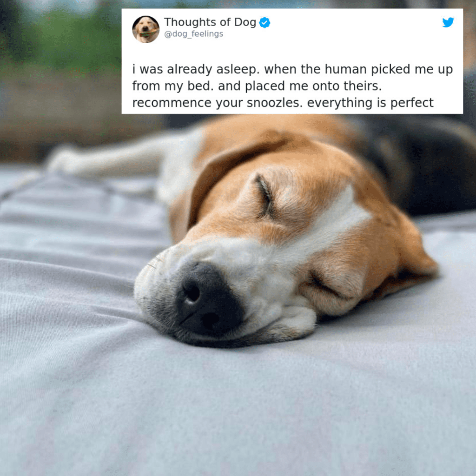Click the blue verified checkmark badge
Image resolution: width=476 pixels, height=476 pixels.
[x=264, y=22]
